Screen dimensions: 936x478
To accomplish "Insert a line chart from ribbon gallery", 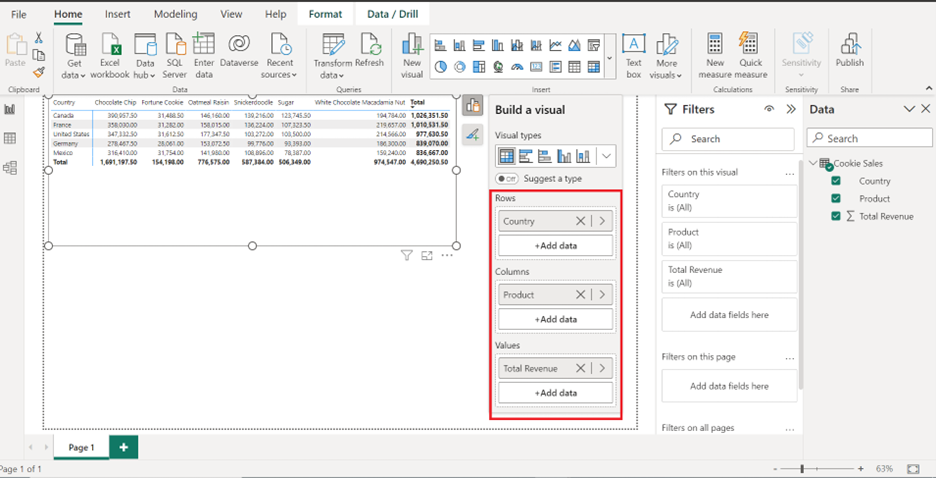I will [x=555, y=45].
